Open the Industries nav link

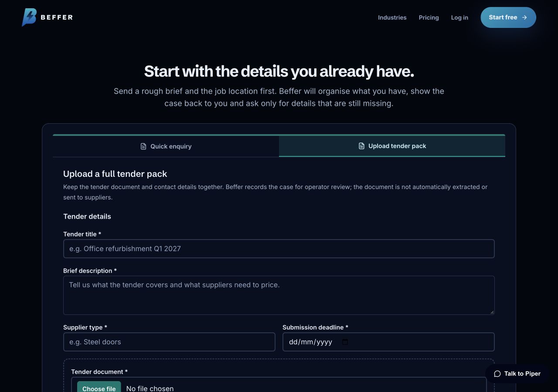click(x=392, y=17)
